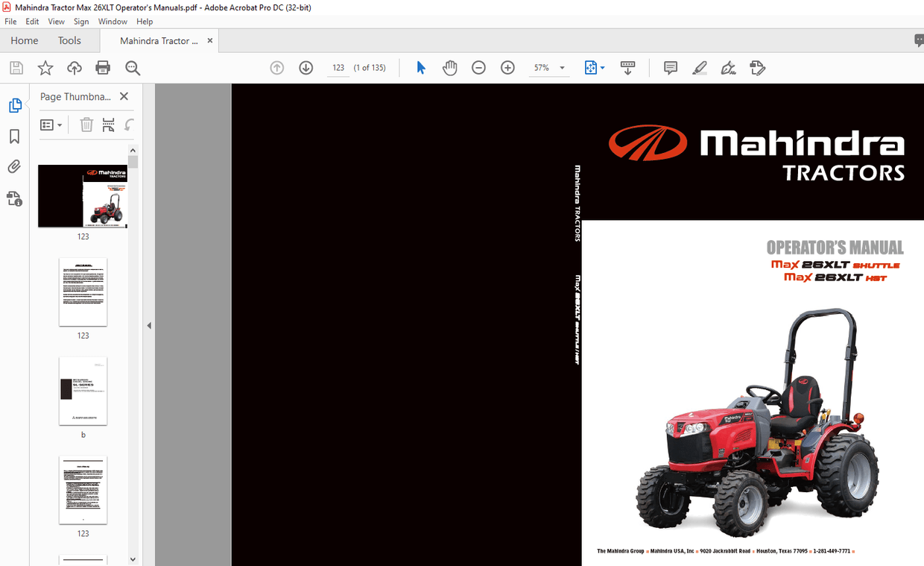This screenshot has width=924, height=566.
Task: Select the Hand tool
Action: point(450,67)
